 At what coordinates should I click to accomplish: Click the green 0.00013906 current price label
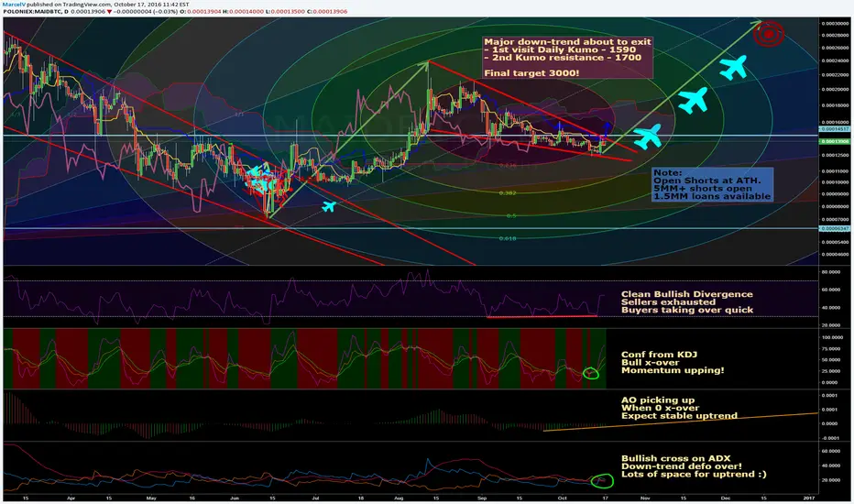pos(836,141)
